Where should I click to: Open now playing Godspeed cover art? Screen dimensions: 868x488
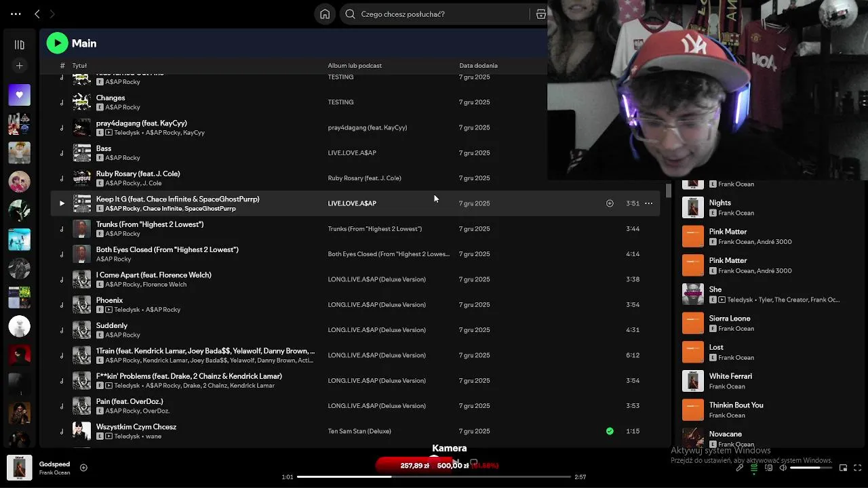(19, 468)
